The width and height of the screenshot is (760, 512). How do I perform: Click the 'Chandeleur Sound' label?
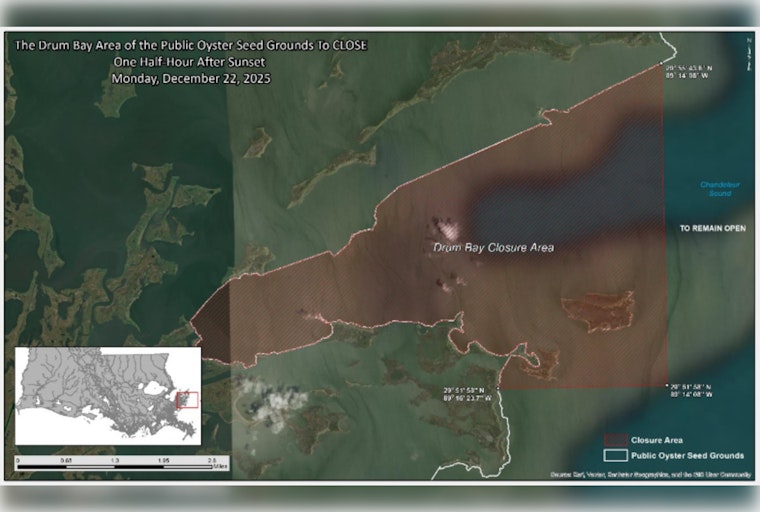pos(720,189)
